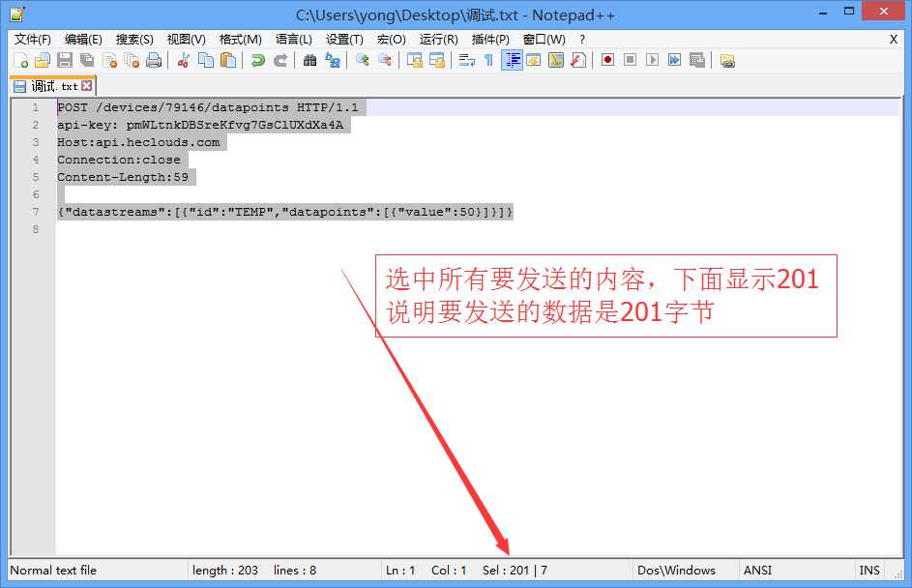Toggle synchronized vertical scrolling icon
912x588 pixels.
[414, 61]
